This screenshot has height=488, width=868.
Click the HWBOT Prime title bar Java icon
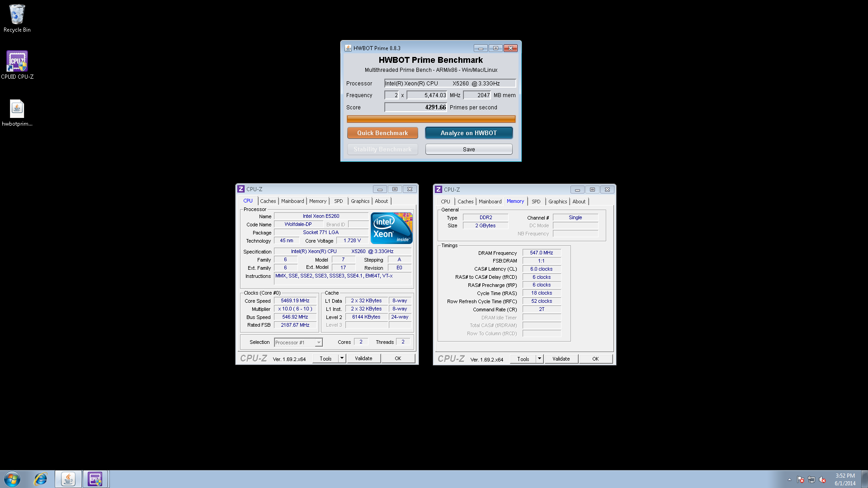coord(348,48)
